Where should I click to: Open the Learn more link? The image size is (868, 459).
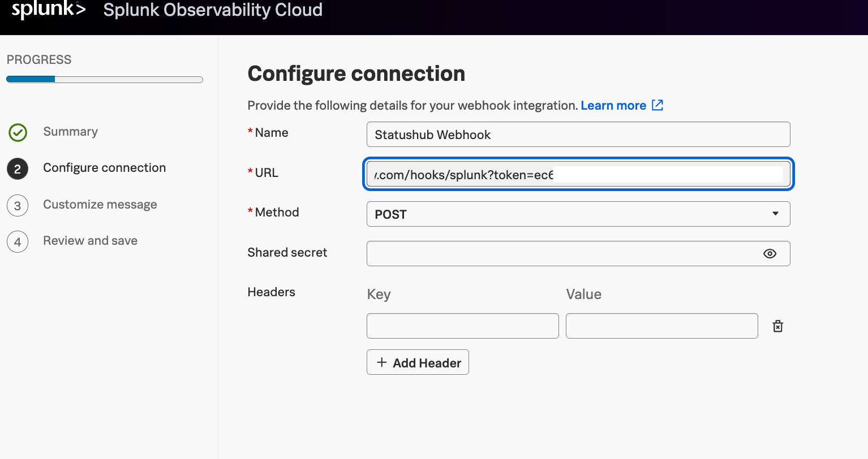point(613,106)
